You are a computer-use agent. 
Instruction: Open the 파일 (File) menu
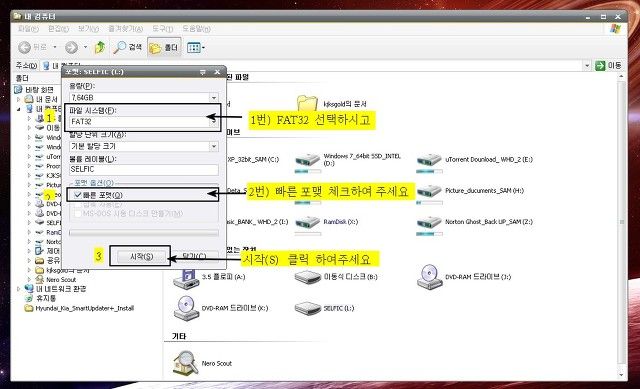point(28,29)
